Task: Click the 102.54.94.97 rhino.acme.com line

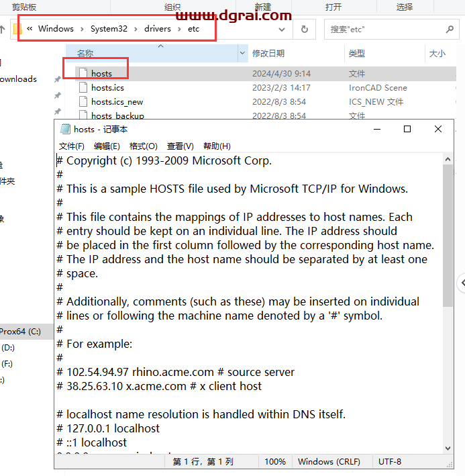Action: 175,372
